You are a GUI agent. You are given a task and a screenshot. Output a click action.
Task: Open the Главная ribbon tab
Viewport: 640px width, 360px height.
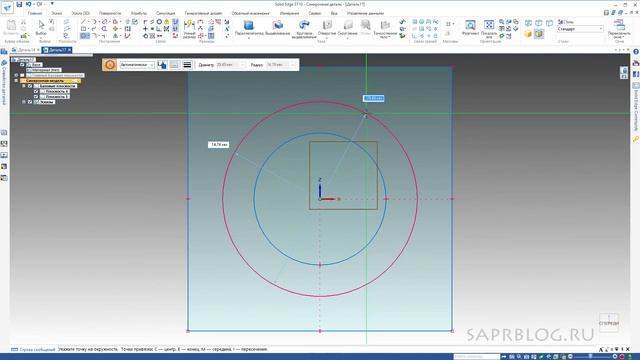click(35, 13)
